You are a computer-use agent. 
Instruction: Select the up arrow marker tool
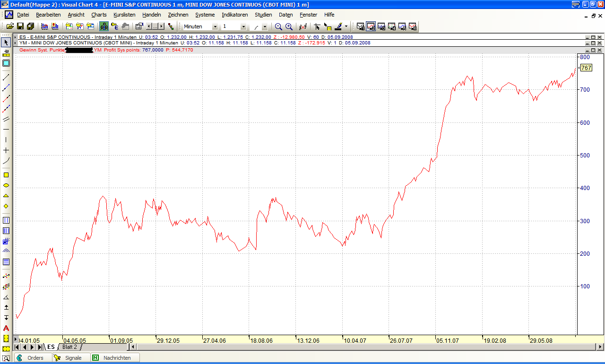[x=6, y=307]
